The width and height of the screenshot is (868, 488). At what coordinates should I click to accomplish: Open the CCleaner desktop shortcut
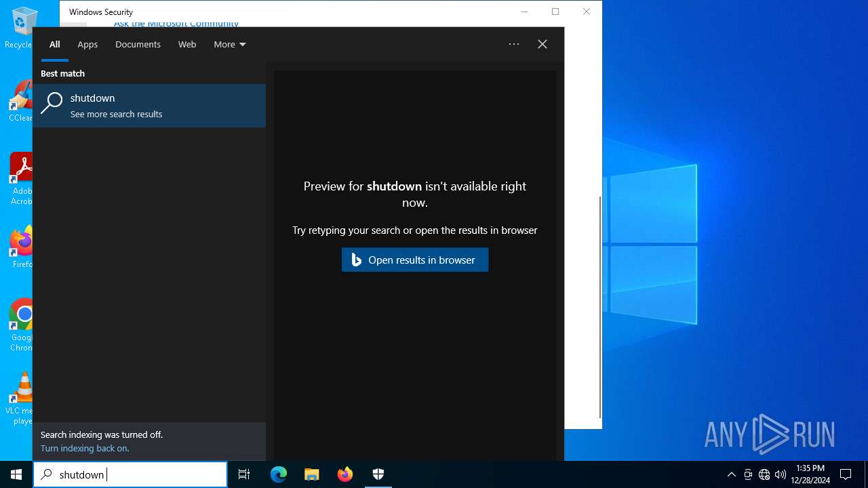20,102
